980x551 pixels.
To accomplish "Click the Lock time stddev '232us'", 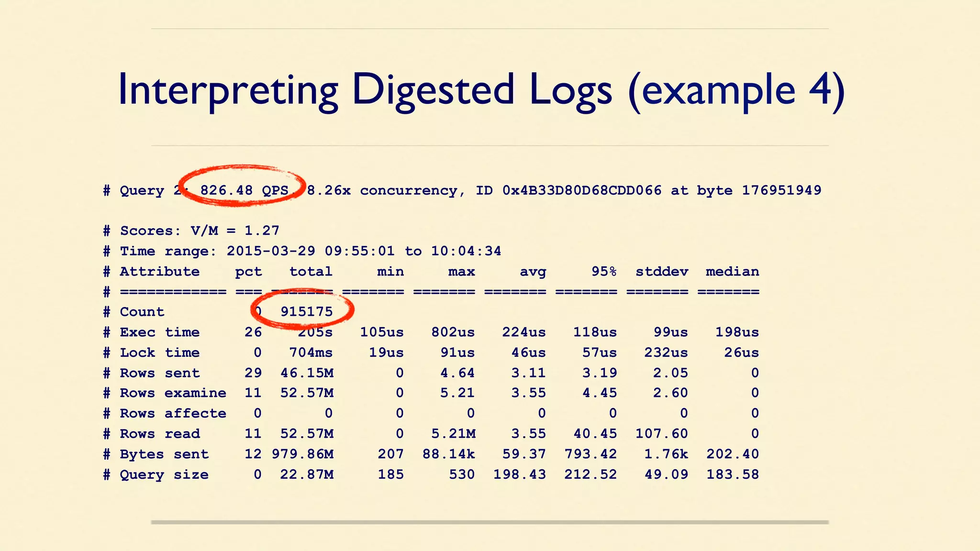I will click(x=666, y=353).
